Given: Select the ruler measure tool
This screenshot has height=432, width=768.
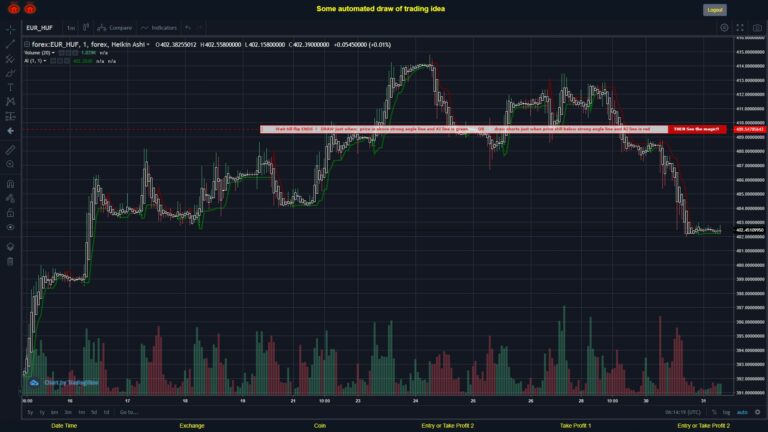Looking at the screenshot, I should click(10, 150).
